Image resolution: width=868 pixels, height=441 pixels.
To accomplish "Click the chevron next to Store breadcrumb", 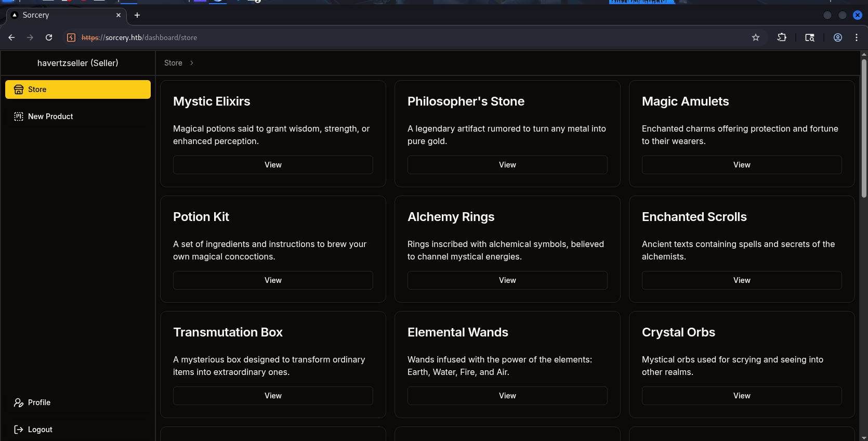I will 192,63.
